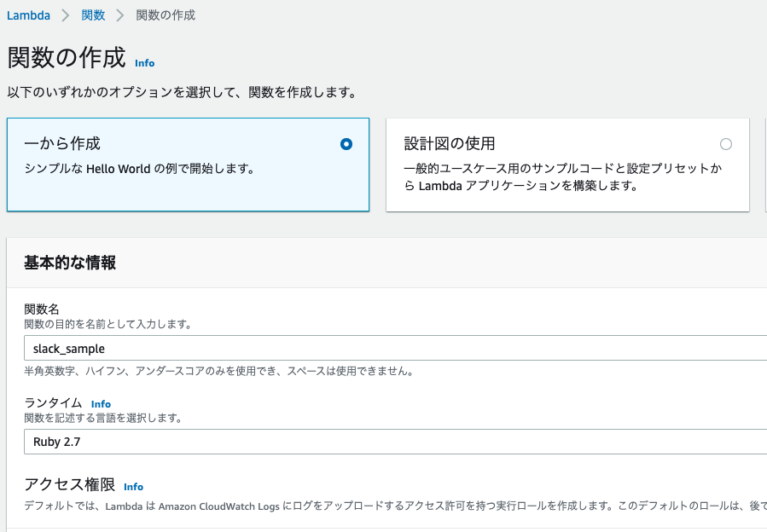Toggle the blueprint option's selection circle
The width and height of the screenshot is (767, 532).
coord(726,144)
